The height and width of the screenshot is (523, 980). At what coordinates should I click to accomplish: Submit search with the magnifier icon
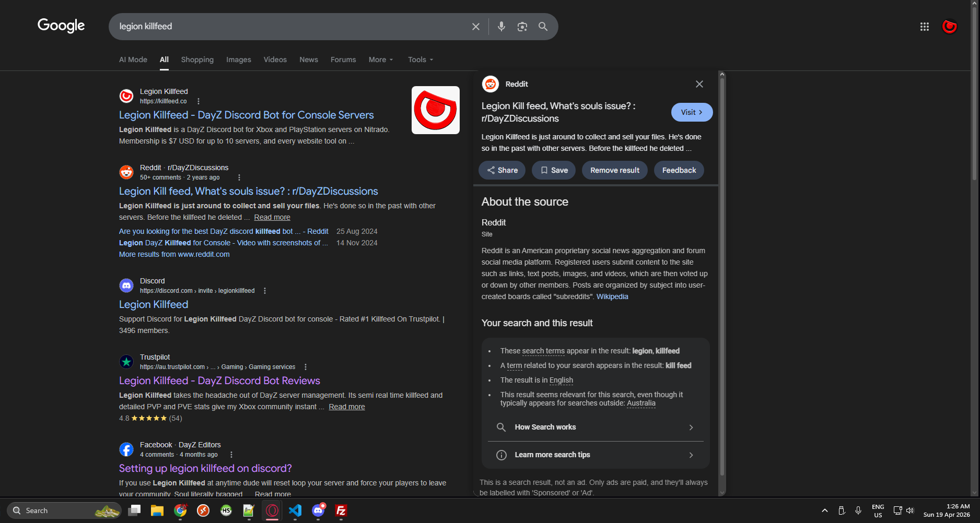pos(543,27)
